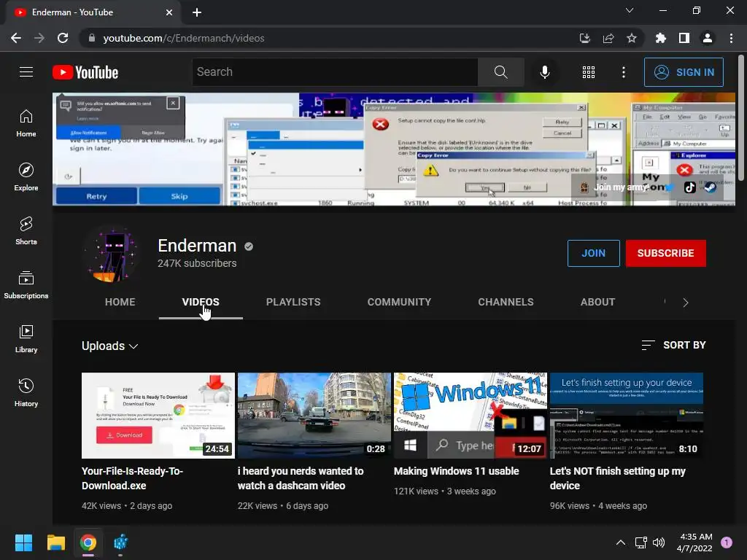Open the 8:10 setup device thumbnail
Screen dimensions: 747x560
pos(627,415)
